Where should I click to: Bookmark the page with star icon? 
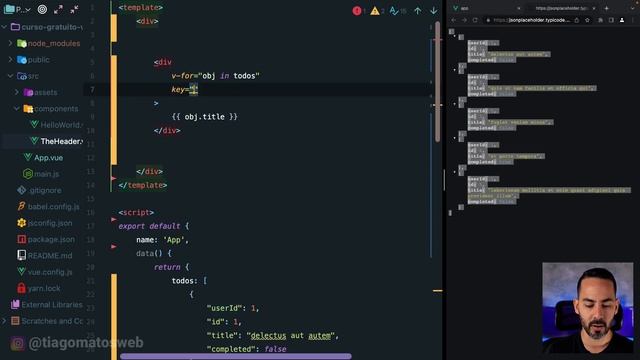(x=587, y=20)
